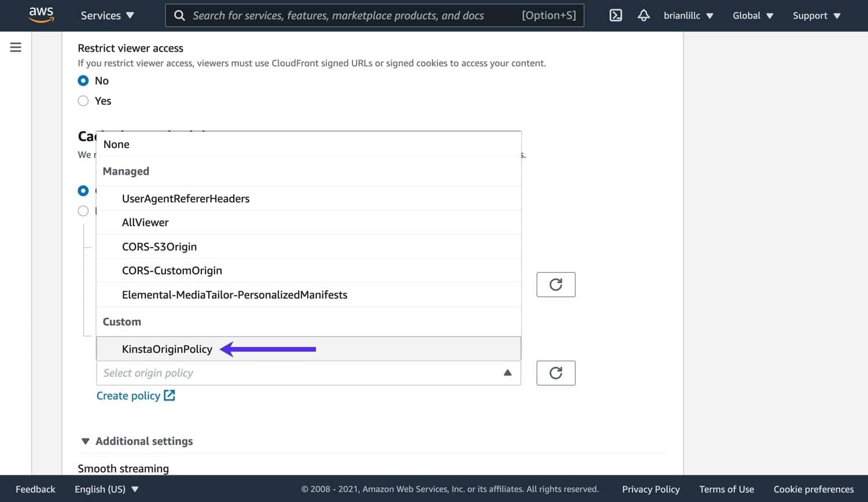This screenshot has height=502, width=868.
Task: Open AWS CloudShell from the top bar
Action: pos(615,16)
